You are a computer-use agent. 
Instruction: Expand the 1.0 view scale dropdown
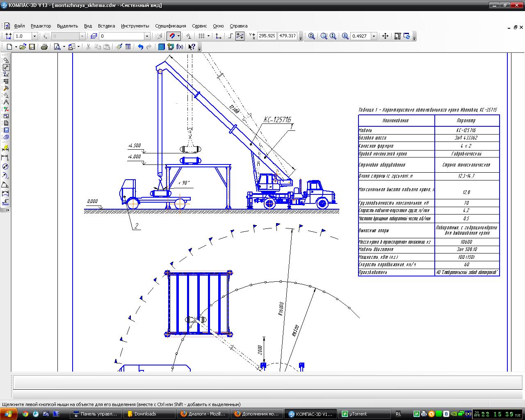[x=34, y=36]
